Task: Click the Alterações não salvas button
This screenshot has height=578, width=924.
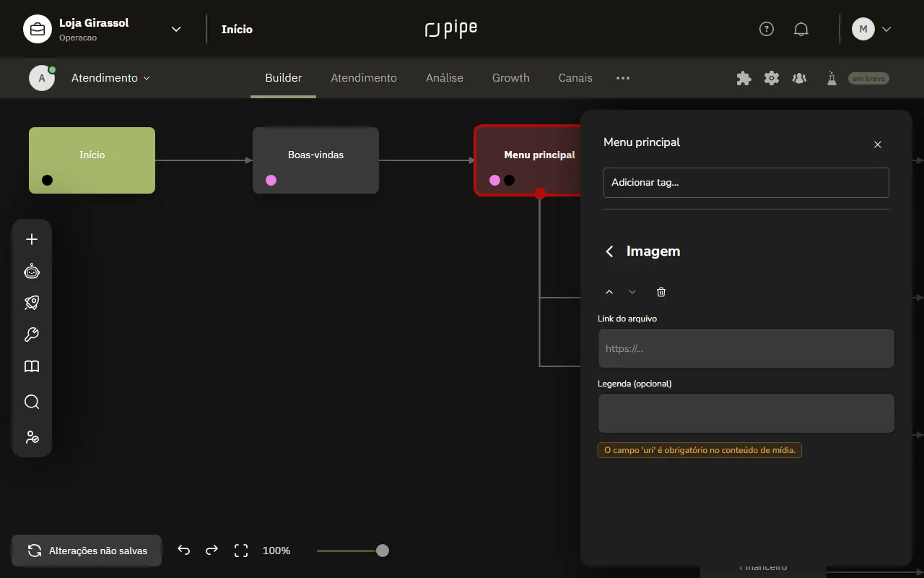Action: click(87, 551)
